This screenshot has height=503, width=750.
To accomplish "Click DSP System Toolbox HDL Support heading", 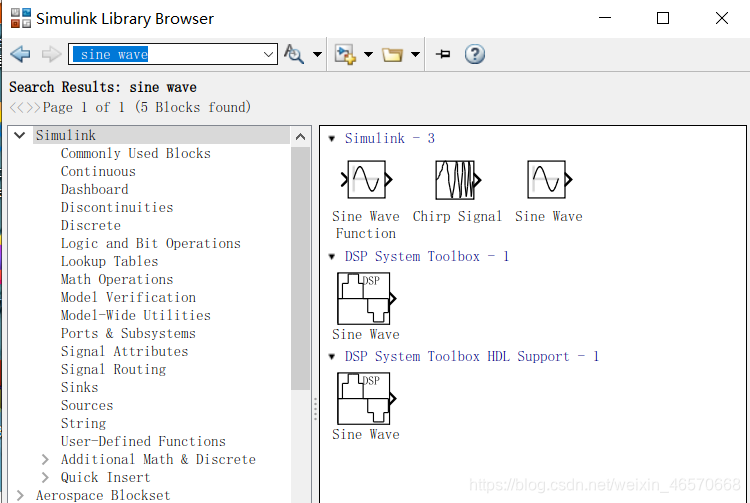I will tap(472, 357).
